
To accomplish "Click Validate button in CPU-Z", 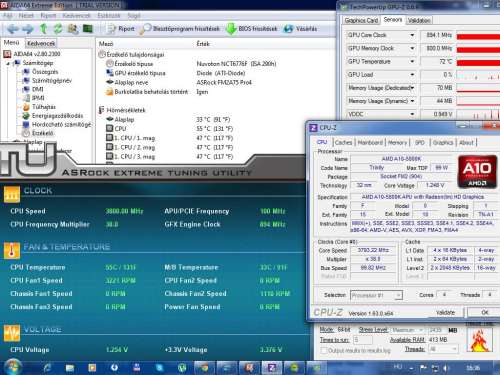I will 445,312.
